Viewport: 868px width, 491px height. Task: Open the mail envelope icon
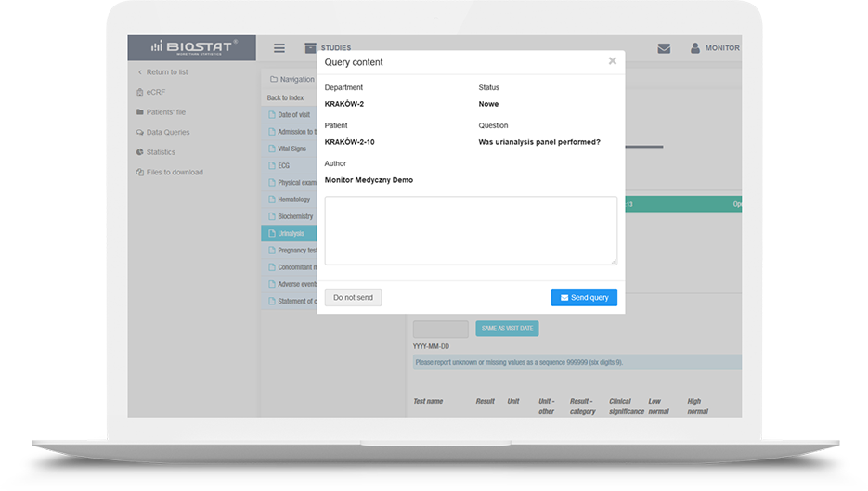tap(664, 48)
